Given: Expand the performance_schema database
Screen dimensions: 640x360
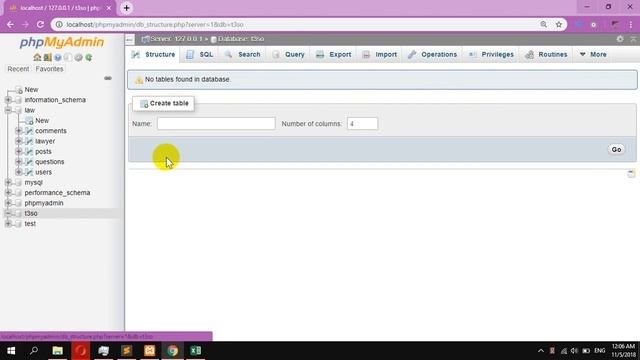Looking at the screenshot, I should tap(8, 193).
